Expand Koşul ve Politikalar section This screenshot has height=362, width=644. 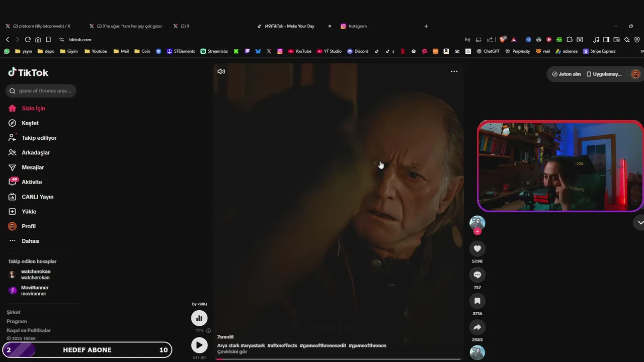[29, 330]
